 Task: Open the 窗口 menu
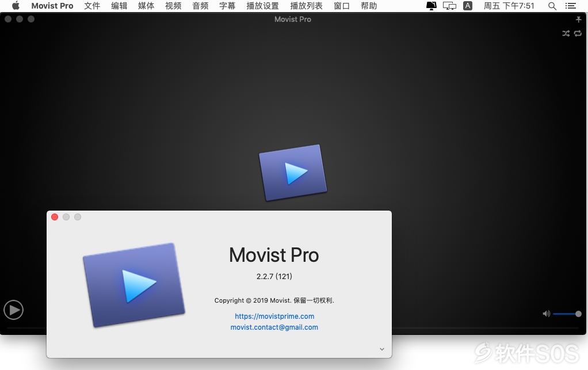[342, 6]
